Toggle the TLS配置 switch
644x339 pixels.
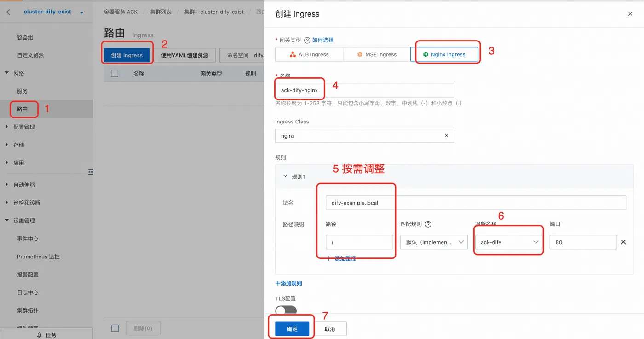tap(286, 310)
